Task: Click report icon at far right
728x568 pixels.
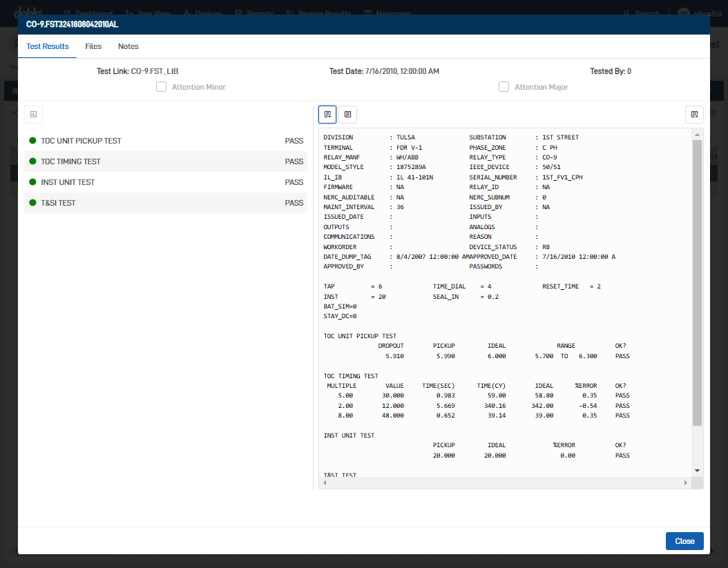Action: 694,114
